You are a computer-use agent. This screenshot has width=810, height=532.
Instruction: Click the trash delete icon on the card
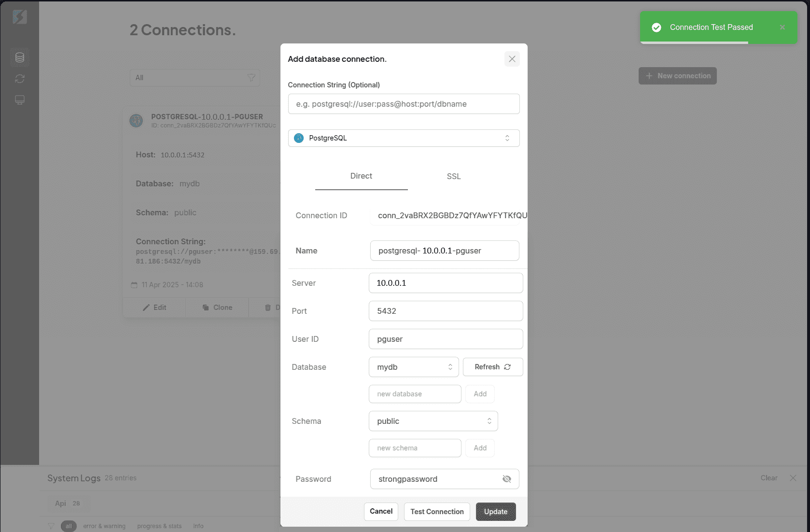pos(268,308)
